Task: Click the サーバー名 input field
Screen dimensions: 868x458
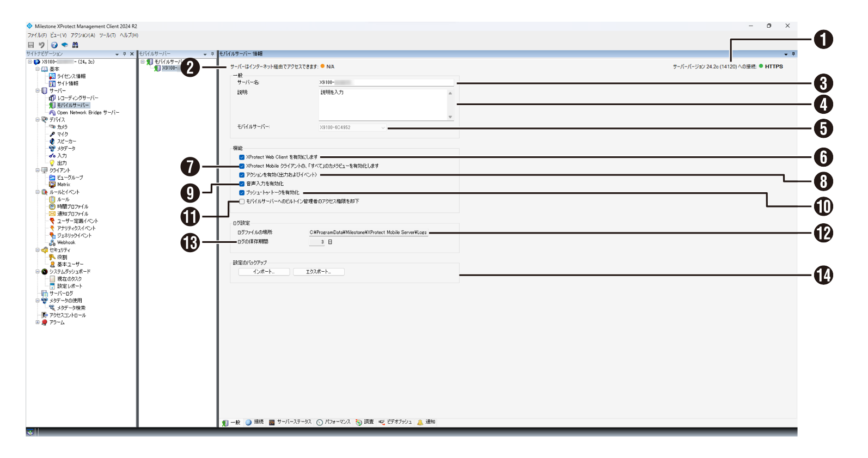Action: click(x=386, y=83)
